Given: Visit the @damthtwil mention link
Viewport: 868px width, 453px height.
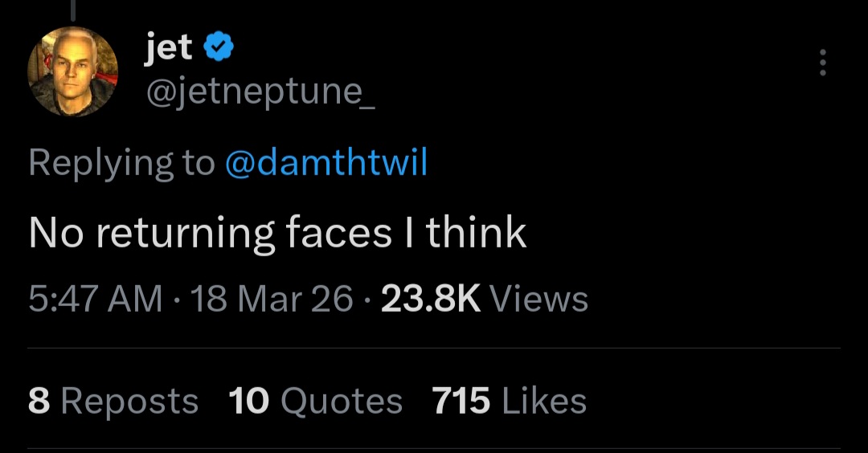Looking at the screenshot, I should click(x=325, y=163).
